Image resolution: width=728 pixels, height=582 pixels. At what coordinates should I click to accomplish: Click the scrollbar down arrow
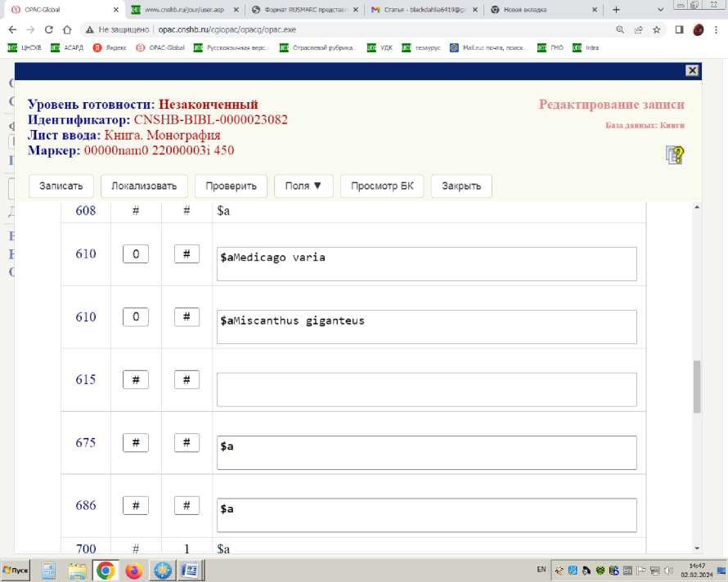tap(696, 548)
